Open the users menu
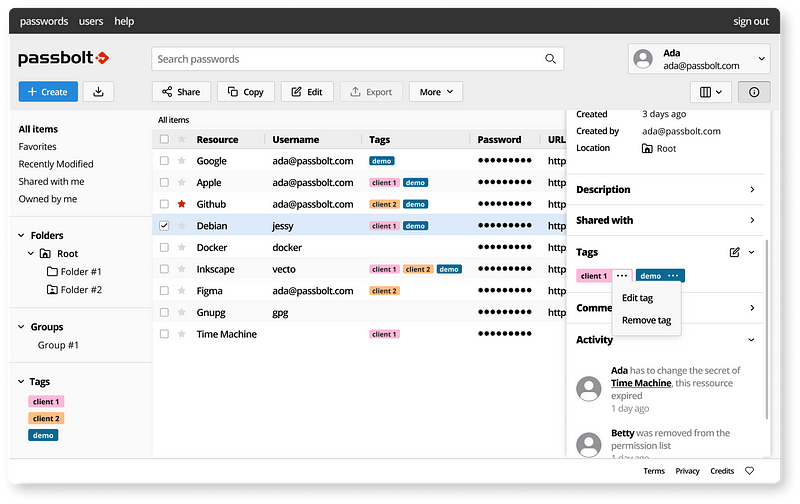This screenshot has height=504, width=800. pyautogui.click(x=91, y=21)
